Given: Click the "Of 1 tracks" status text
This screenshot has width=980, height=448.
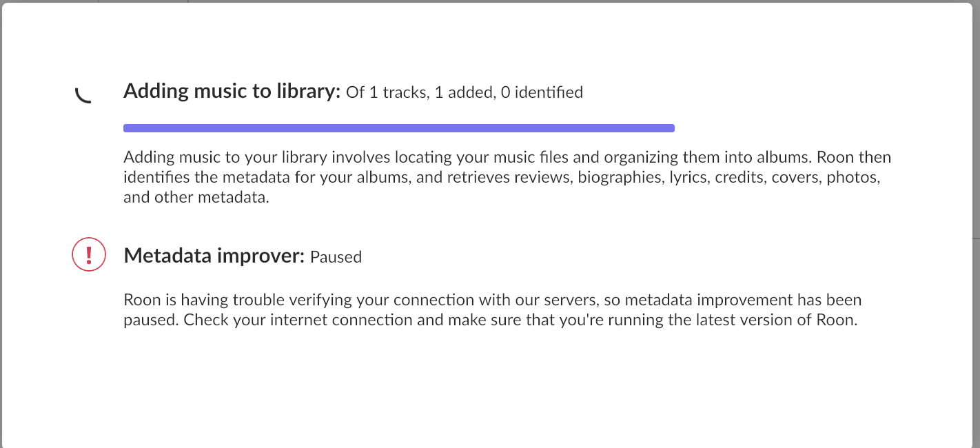Looking at the screenshot, I should tap(386, 92).
